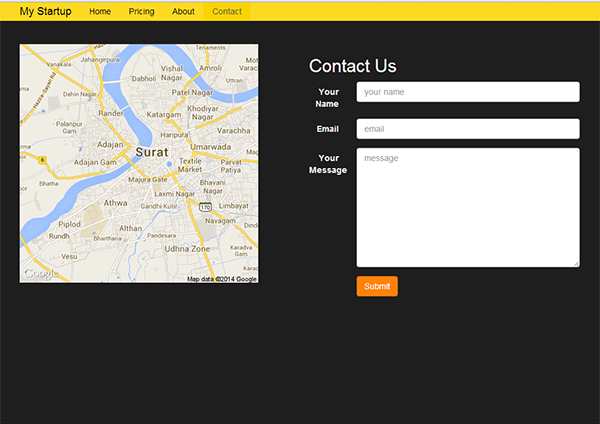This screenshot has height=424, width=600.
Task: Click the 'Your Name' label
Action: click(x=328, y=98)
